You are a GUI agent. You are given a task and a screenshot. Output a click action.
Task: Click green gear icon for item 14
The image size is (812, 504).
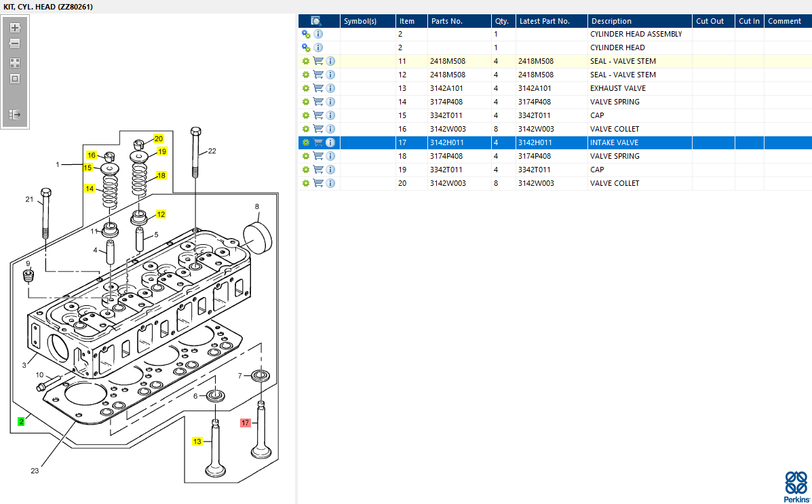(x=306, y=102)
